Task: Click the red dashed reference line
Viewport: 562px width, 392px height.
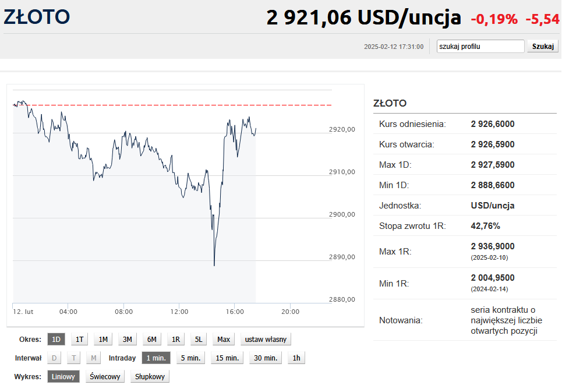Action: coord(175,105)
